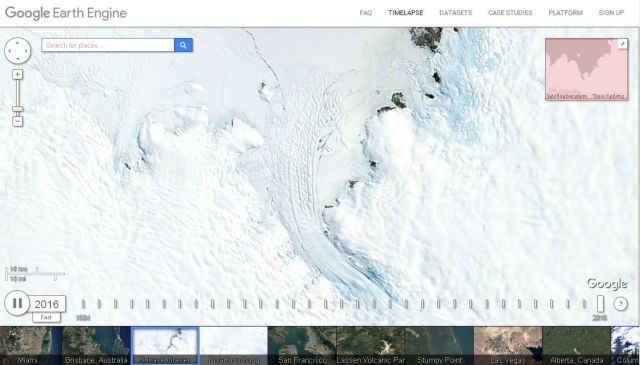Select the Shirase Glacier thumbnail

165,345
